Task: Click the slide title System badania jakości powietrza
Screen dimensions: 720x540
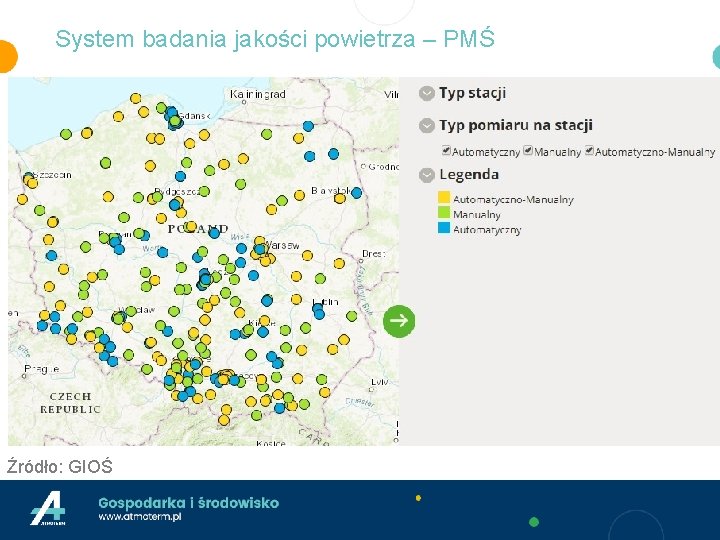Action: (275, 39)
